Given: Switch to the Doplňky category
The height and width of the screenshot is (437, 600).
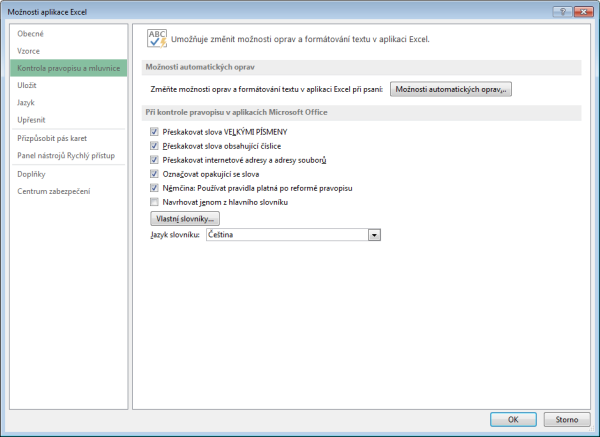Looking at the screenshot, I should [x=68, y=174].
